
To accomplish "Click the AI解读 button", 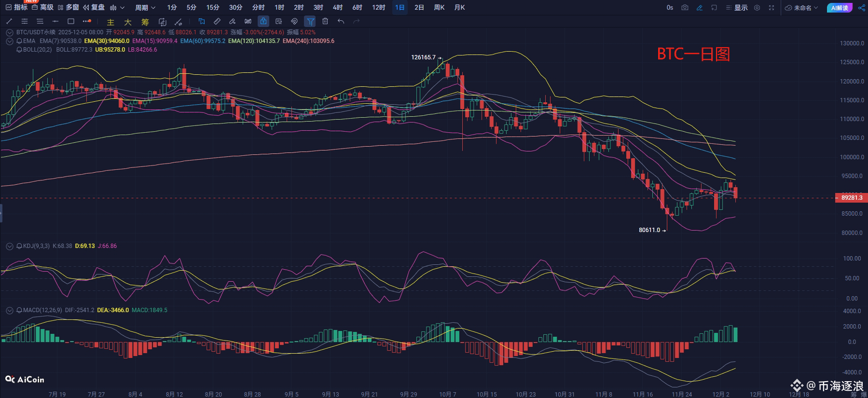I will point(840,8).
